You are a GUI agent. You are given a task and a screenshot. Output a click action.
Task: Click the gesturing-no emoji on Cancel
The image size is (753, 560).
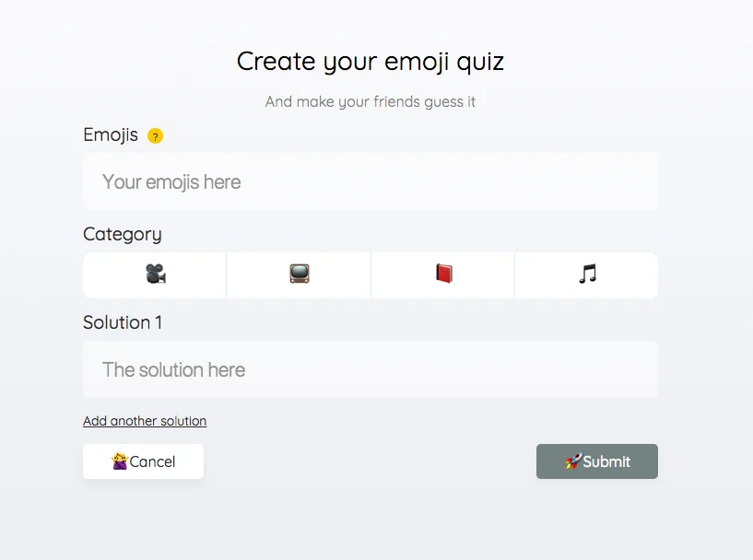coord(120,461)
